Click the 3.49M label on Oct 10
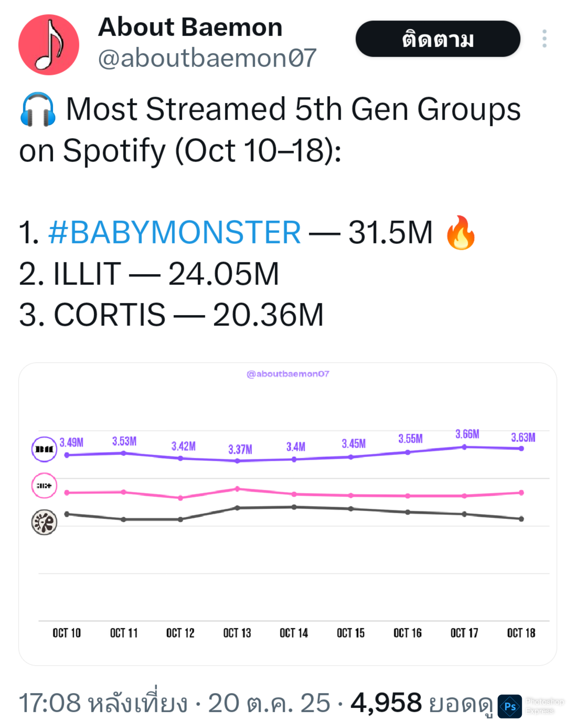The width and height of the screenshot is (575, 728). point(71,442)
